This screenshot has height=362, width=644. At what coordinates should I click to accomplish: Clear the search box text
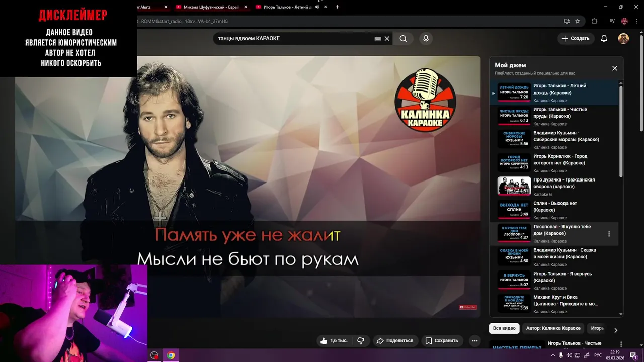coord(387,39)
